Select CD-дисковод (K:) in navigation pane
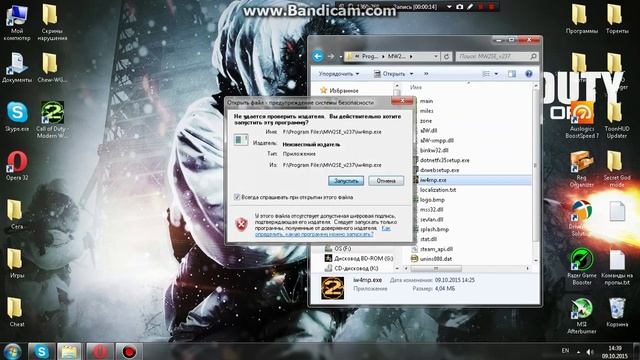The width and height of the screenshot is (640, 360). pos(352,268)
